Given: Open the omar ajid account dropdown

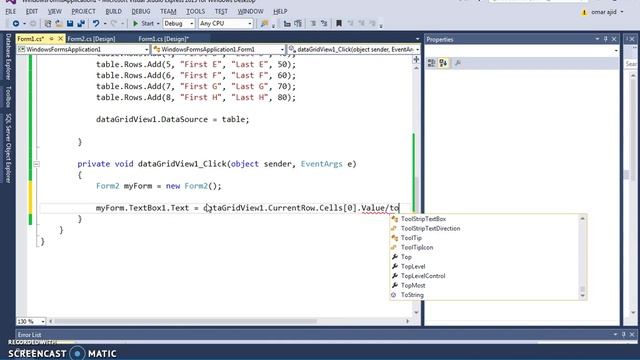Looking at the screenshot, I should pyautogui.click(x=607, y=12).
